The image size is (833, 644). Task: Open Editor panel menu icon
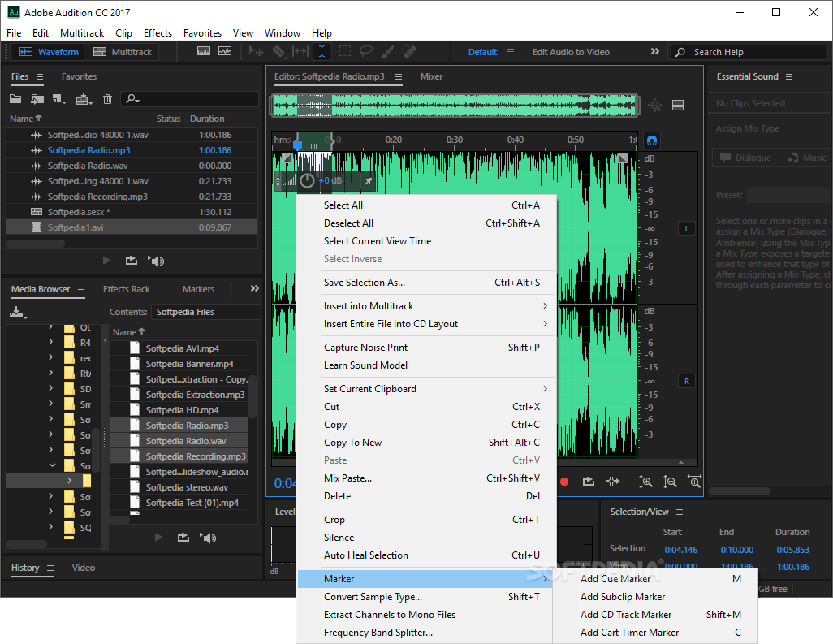point(399,76)
